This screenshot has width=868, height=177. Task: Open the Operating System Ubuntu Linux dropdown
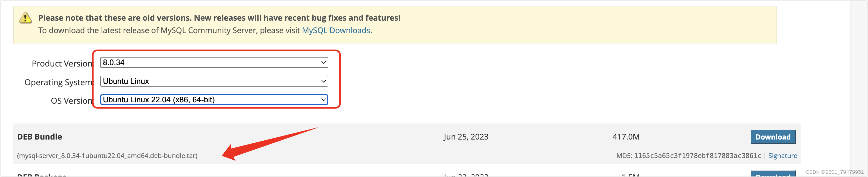click(x=214, y=81)
